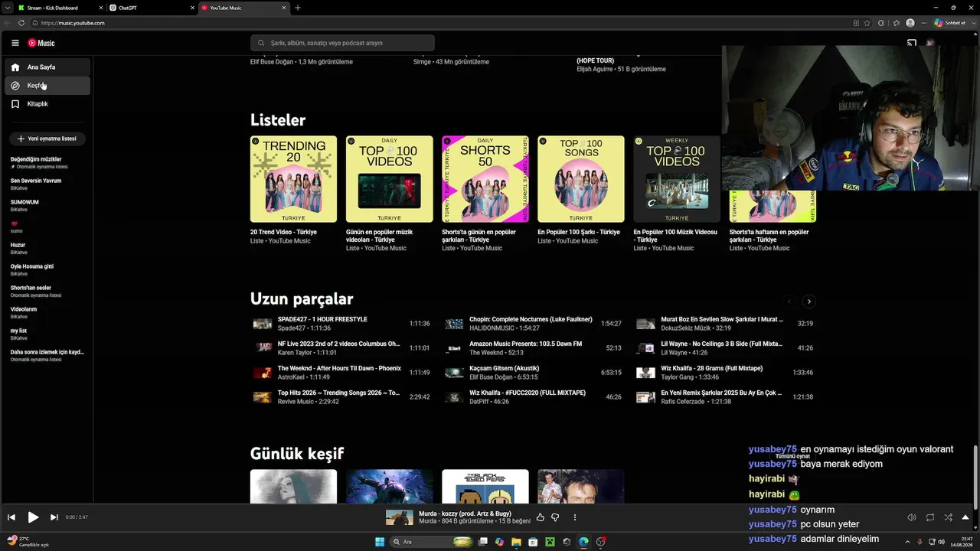Open the Keşfet explore page
This screenshot has width=980, height=551.
click(47, 86)
